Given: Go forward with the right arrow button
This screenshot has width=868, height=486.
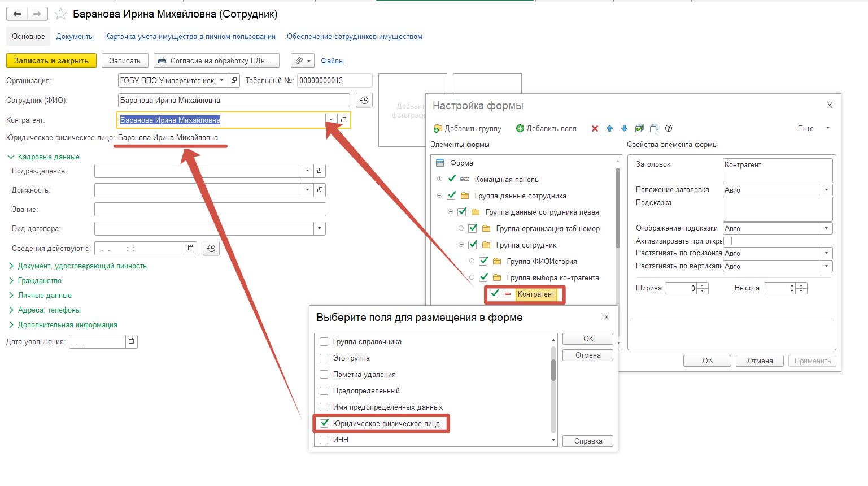Looking at the screenshot, I should (x=37, y=14).
